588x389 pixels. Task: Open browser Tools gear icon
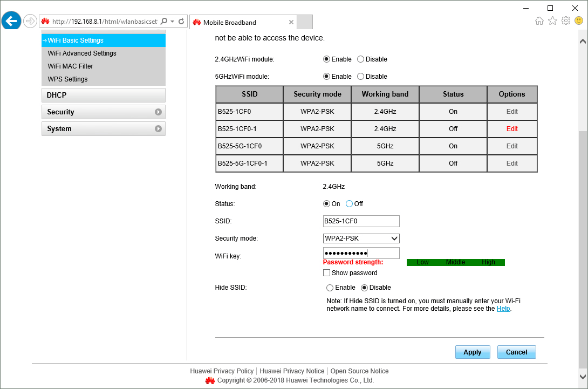click(x=566, y=21)
